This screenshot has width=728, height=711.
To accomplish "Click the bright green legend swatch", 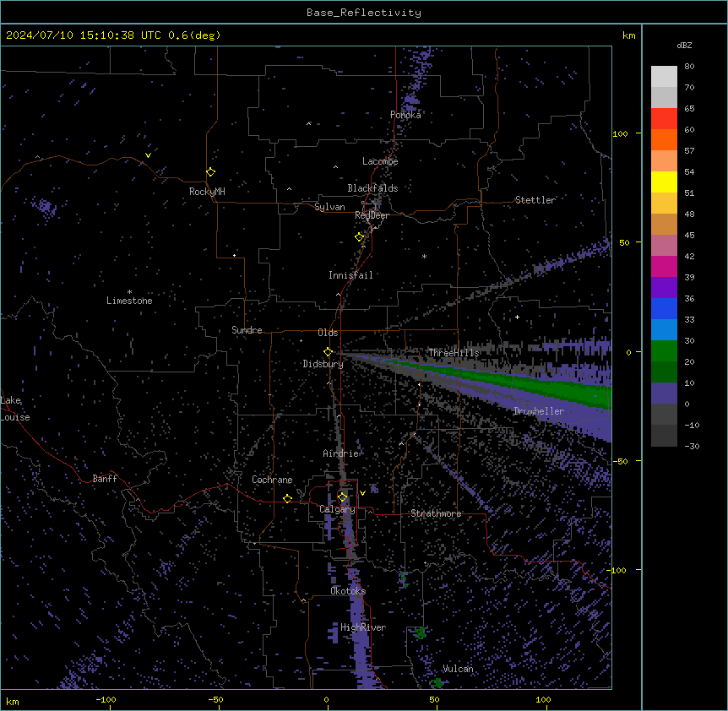I will tap(664, 351).
